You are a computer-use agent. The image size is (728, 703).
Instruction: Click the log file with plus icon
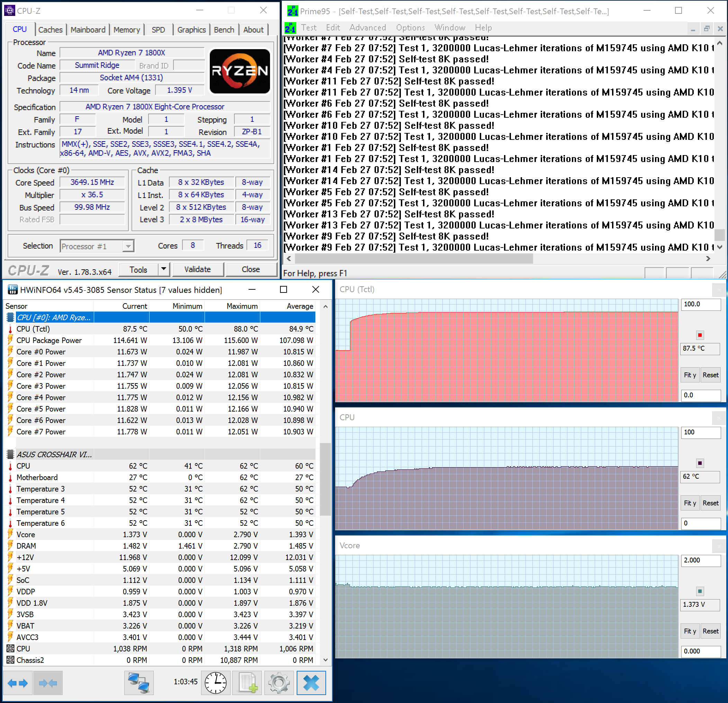click(x=247, y=683)
